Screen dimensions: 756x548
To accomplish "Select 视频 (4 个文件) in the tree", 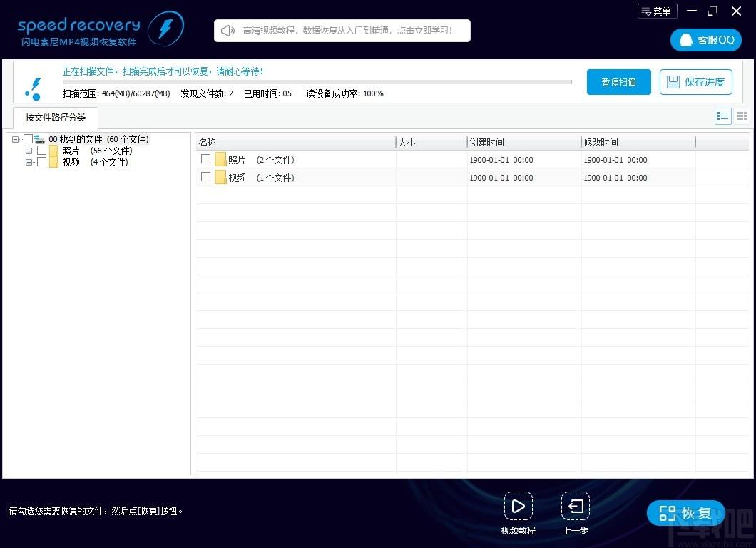I will tap(95, 162).
